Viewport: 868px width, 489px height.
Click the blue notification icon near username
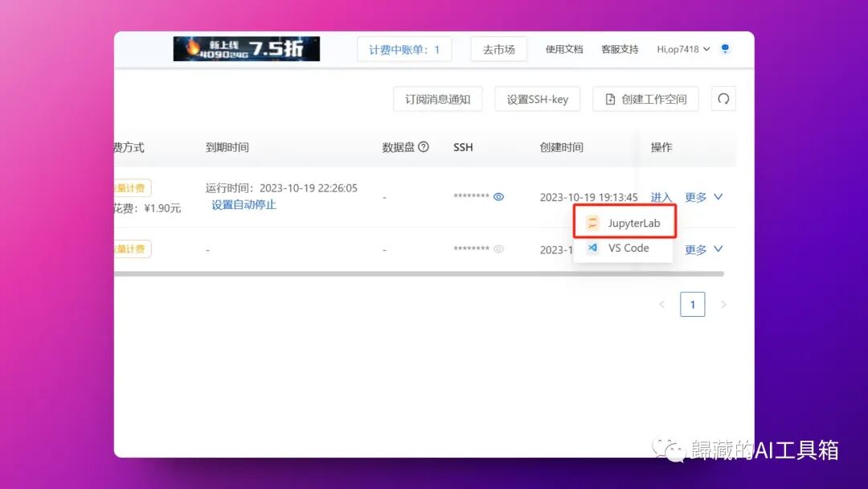click(725, 49)
